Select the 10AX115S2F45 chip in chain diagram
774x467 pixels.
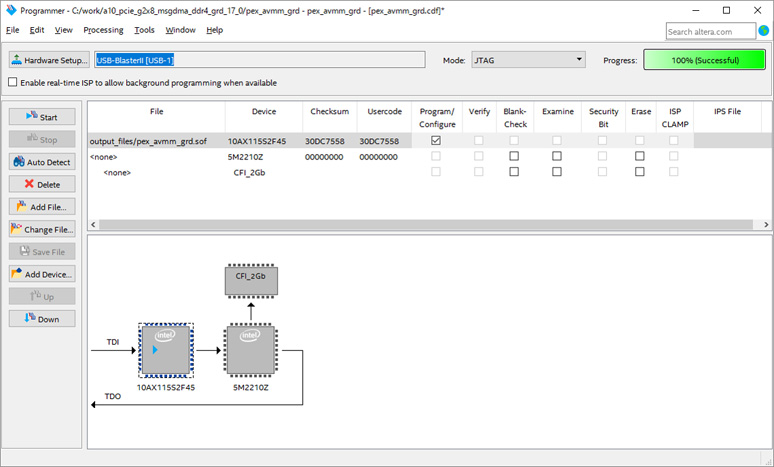tap(166, 350)
